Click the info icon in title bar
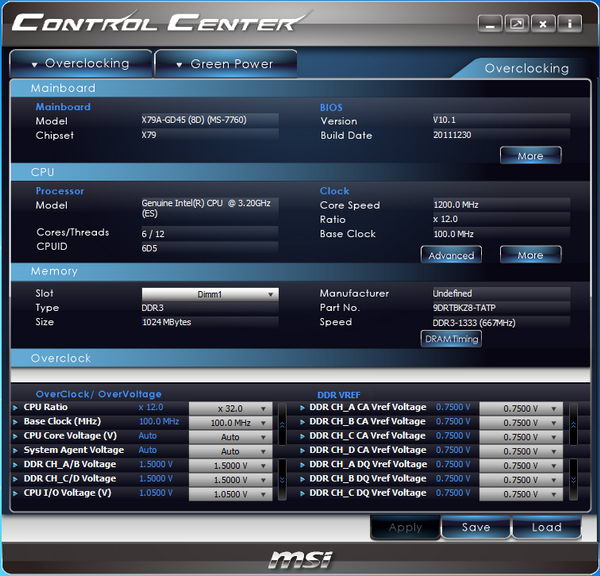 [569, 24]
